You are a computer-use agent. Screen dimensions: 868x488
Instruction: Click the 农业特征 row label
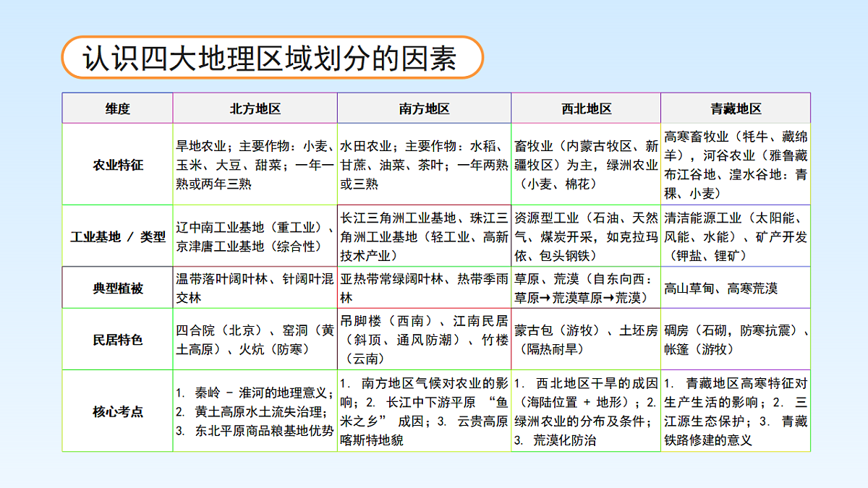click(117, 164)
